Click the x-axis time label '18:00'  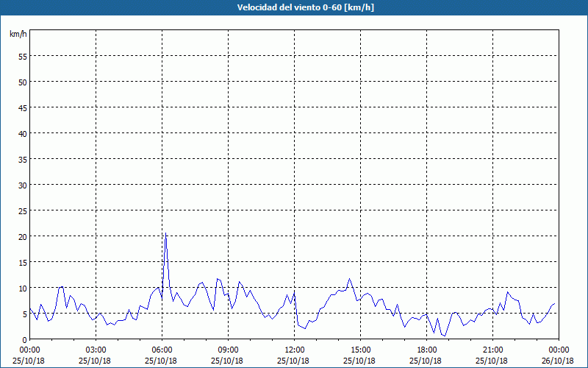coord(427,350)
